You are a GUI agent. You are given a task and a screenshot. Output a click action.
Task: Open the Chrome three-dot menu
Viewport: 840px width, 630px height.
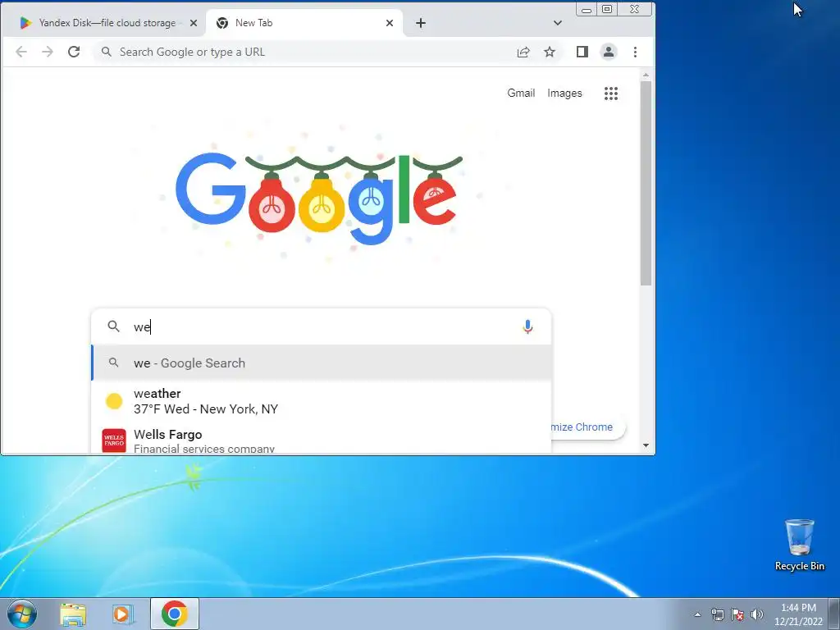pyautogui.click(x=636, y=52)
